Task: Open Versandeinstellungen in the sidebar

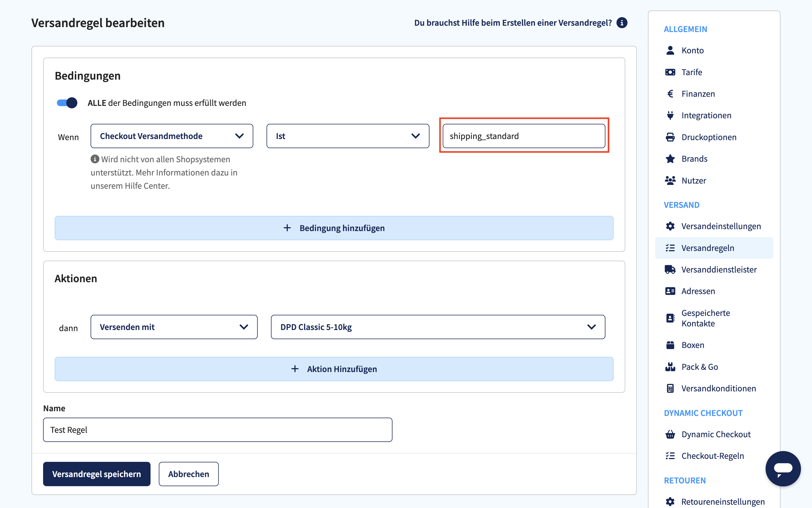Action: click(x=720, y=226)
